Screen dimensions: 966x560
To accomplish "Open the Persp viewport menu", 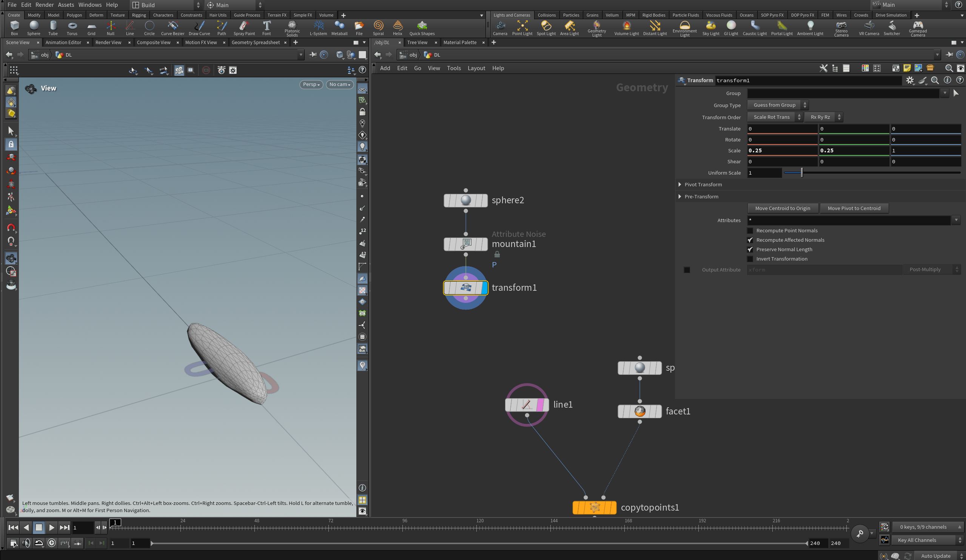I will [x=311, y=84].
